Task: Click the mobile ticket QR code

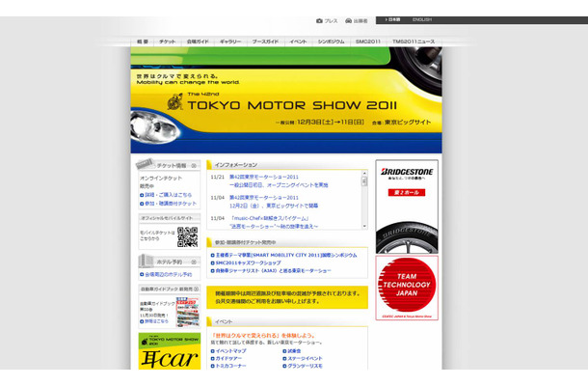Action: [x=187, y=237]
